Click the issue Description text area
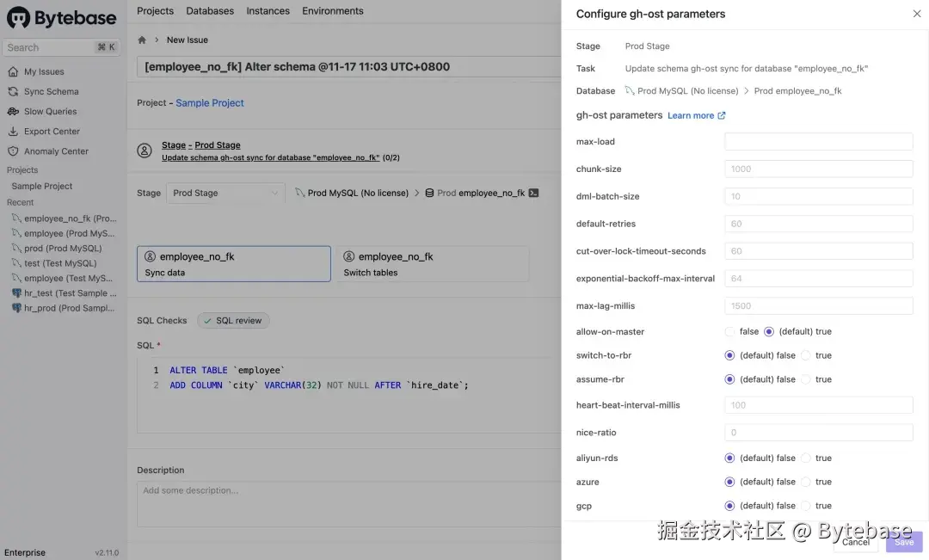This screenshot has width=929, height=560. [x=349, y=504]
